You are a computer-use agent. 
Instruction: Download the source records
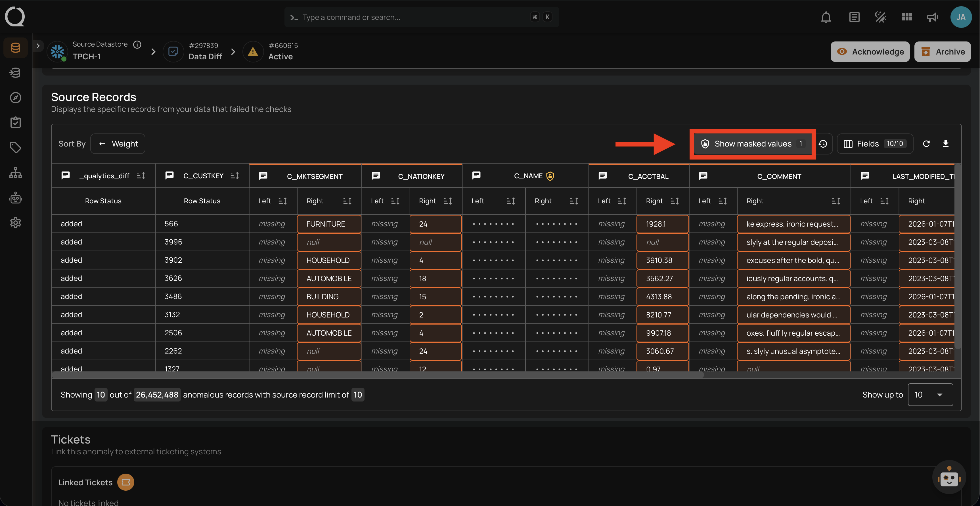click(x=945, y=144)
